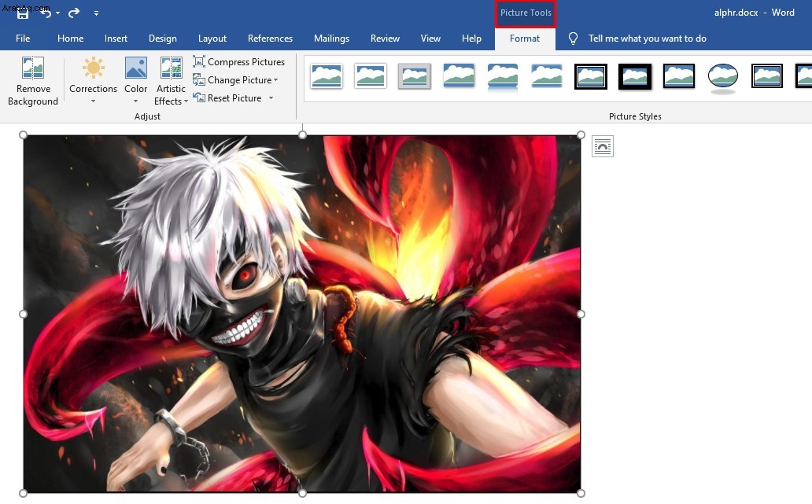
Task: Select the inserted anime picture
Action: pos(302,314)
